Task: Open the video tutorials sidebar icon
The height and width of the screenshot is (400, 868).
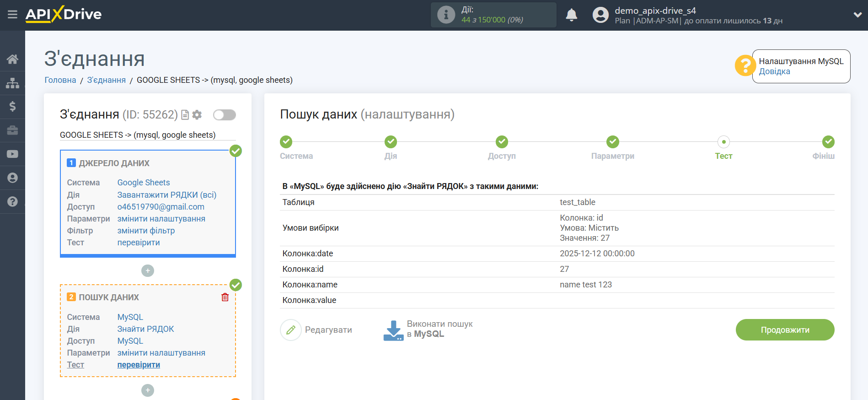Action: (x=12, y=154)
